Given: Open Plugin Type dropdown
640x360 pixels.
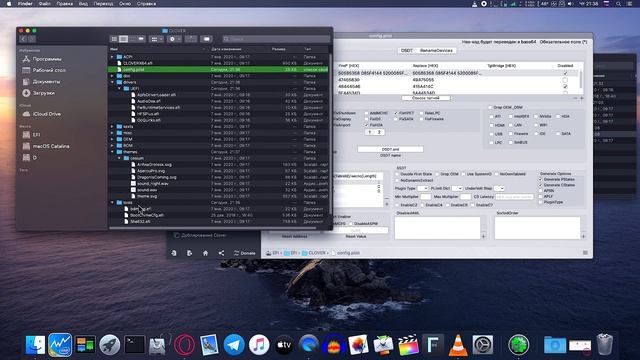Looking at the screenshot, I should [422, 188].
